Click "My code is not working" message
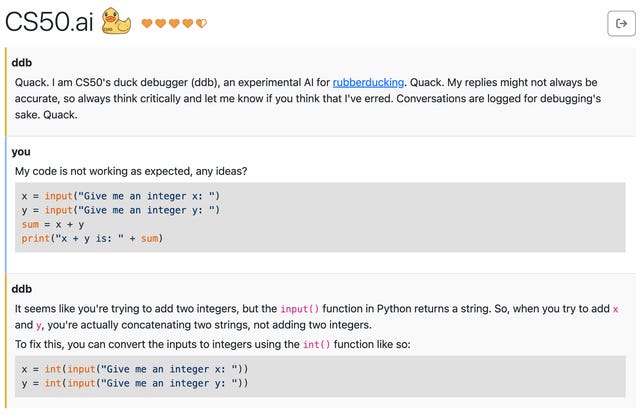 pos(131,171)
